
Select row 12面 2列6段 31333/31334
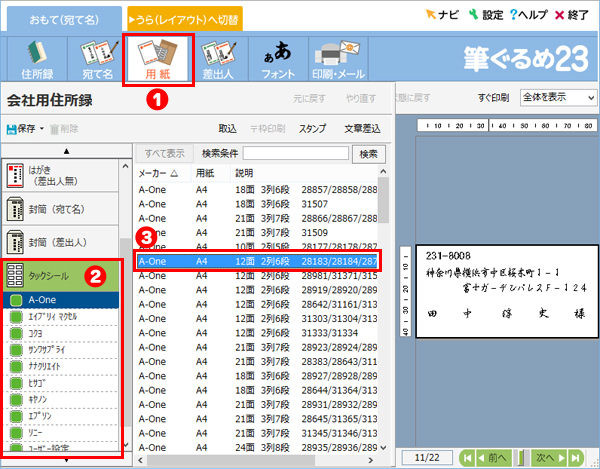coord(256,333)
